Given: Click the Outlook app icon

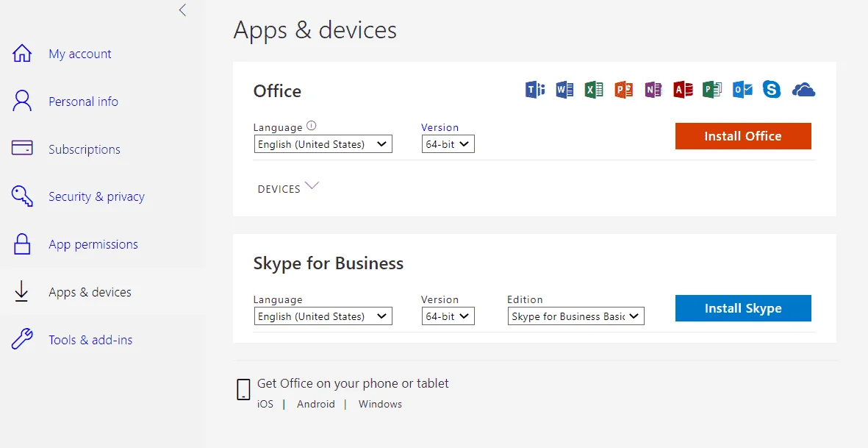Looking at the screenshot, I should point(742,89).
